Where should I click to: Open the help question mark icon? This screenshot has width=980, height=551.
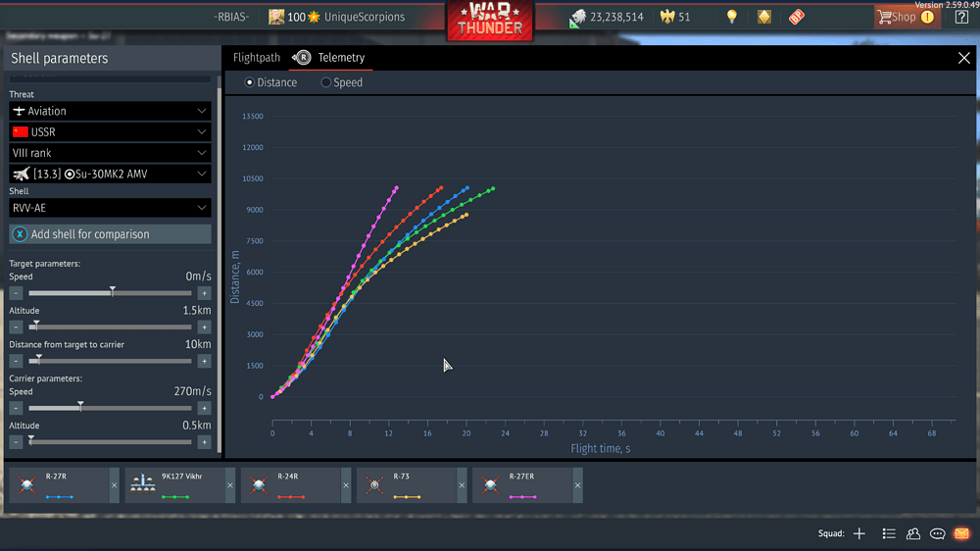coord(962,17)
